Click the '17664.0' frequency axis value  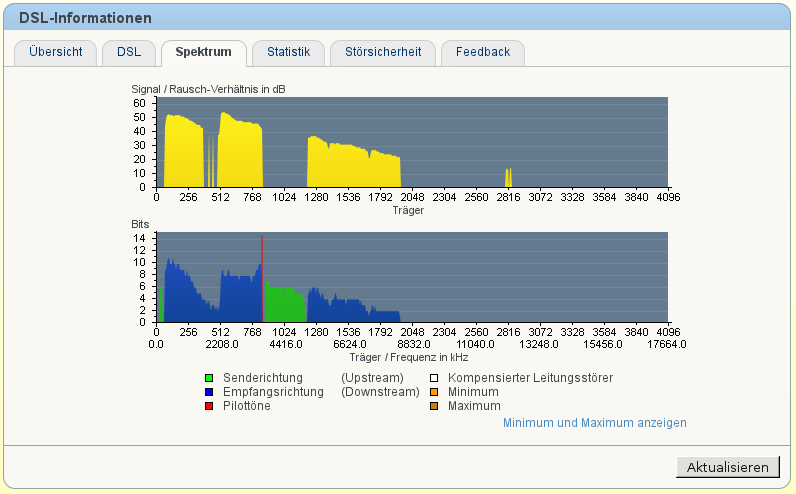pyautogui.click(x=667, y=344)
